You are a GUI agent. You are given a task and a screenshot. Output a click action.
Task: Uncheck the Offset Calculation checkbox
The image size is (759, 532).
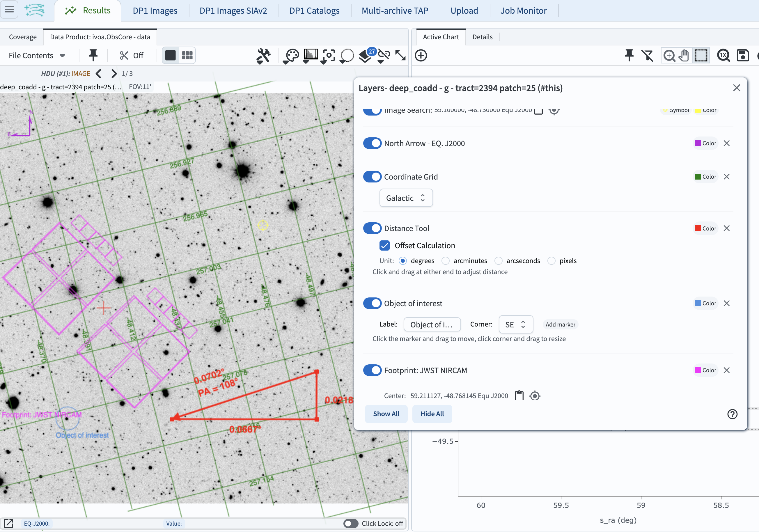click(384, 246)
